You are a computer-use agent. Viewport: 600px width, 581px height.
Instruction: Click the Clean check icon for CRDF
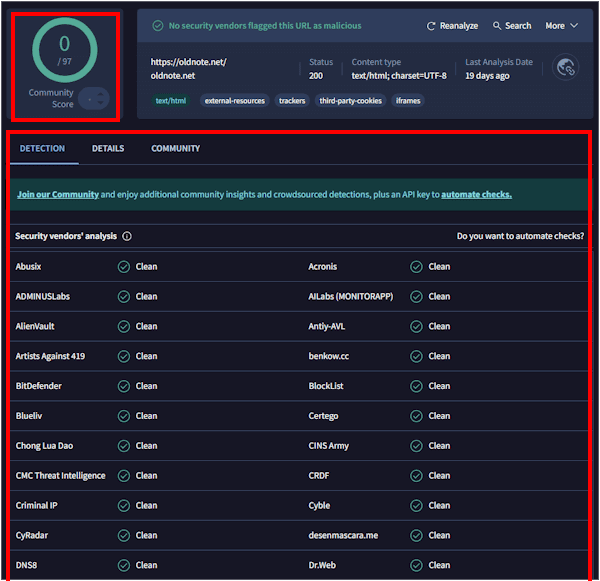click(416, 476)
